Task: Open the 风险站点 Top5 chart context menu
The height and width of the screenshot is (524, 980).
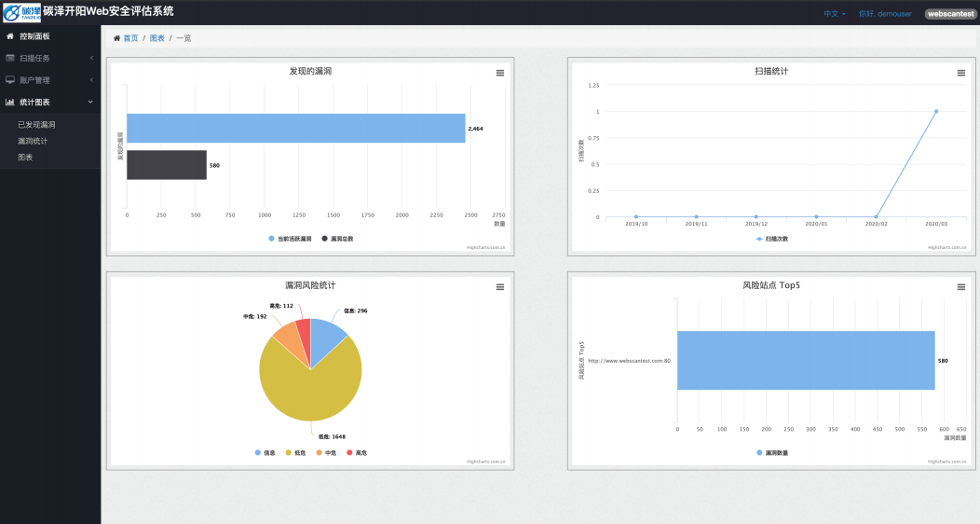Action: point(961,287)
